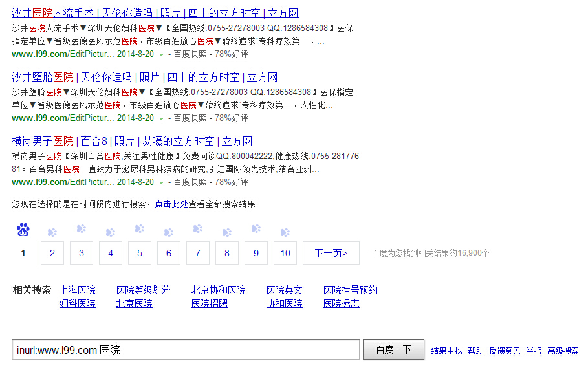This screenshot has width=588, height=370.
Task: Focus the search box containing inurl:www.l99.com
Action: tap(186, 350)
